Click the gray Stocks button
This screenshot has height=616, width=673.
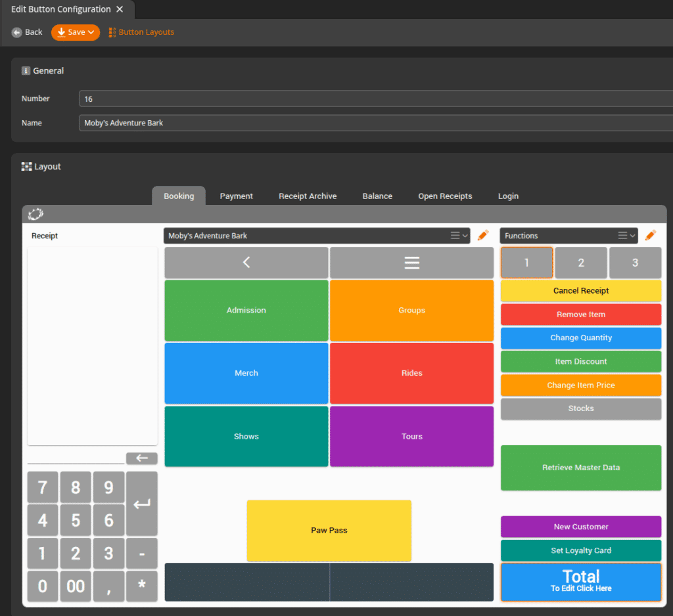[x=581, y=409]
